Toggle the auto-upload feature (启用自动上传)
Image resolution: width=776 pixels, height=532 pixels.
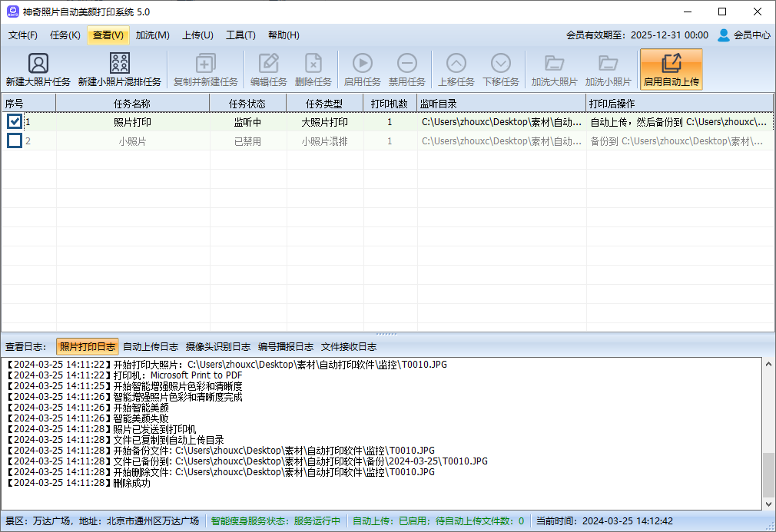click(671, 68)
